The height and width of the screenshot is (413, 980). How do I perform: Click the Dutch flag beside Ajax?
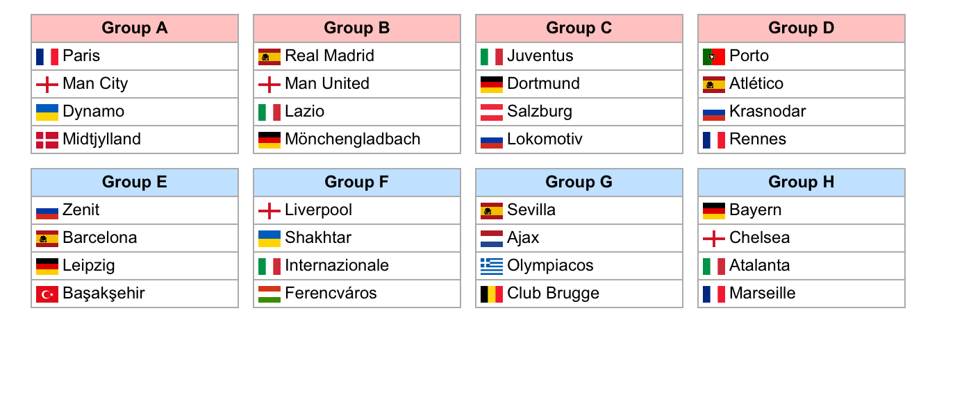(x=492, y=239)
